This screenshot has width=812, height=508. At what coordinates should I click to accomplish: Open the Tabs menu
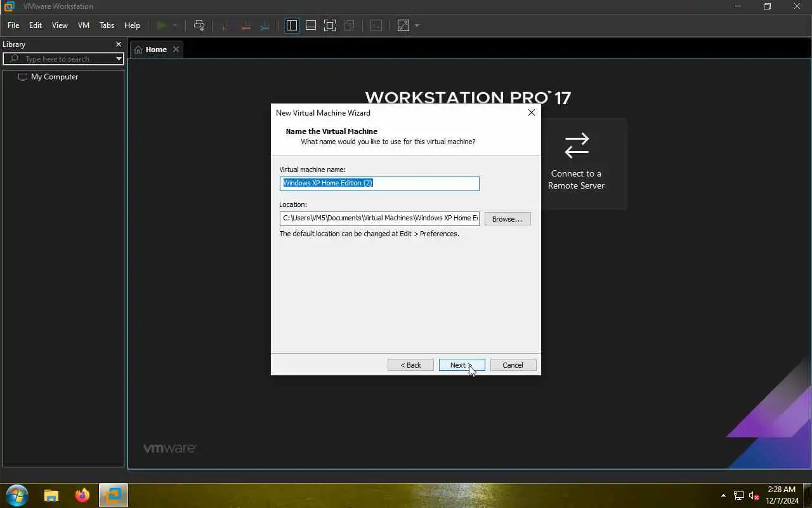point(107,25)
